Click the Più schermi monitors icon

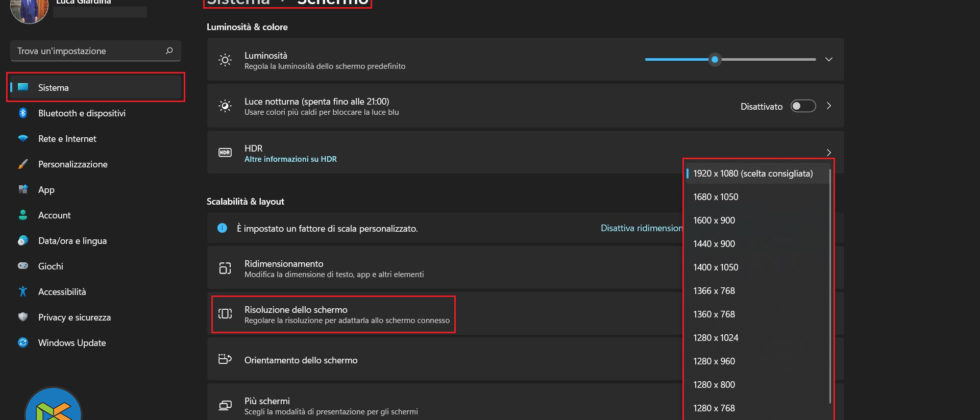[224, 406]
